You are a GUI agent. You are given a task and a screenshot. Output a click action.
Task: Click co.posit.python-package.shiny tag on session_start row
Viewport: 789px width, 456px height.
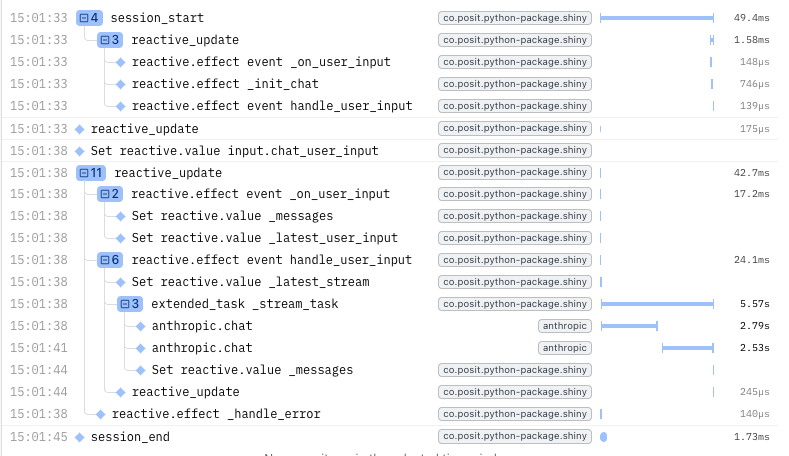click(x=515, y=18)
